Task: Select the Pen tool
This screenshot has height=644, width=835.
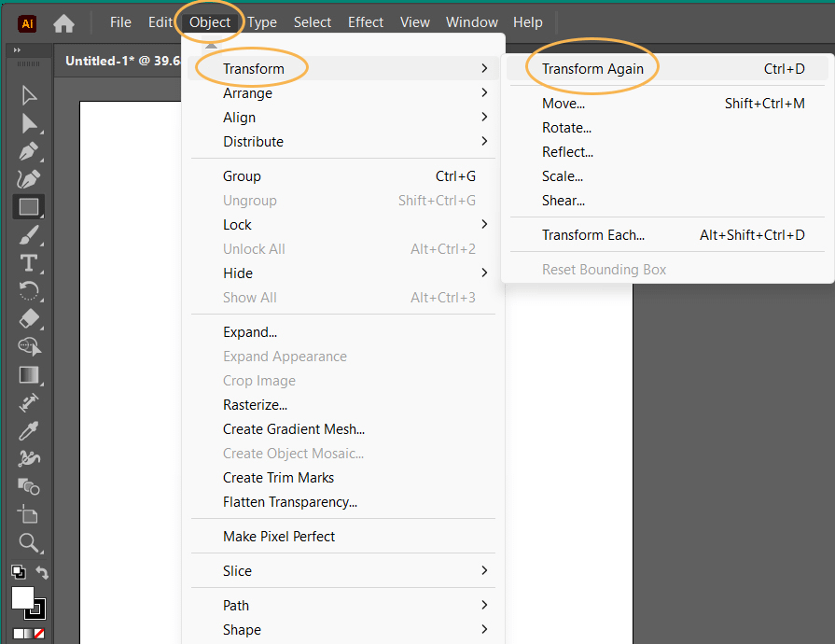Action: (29, 151)
